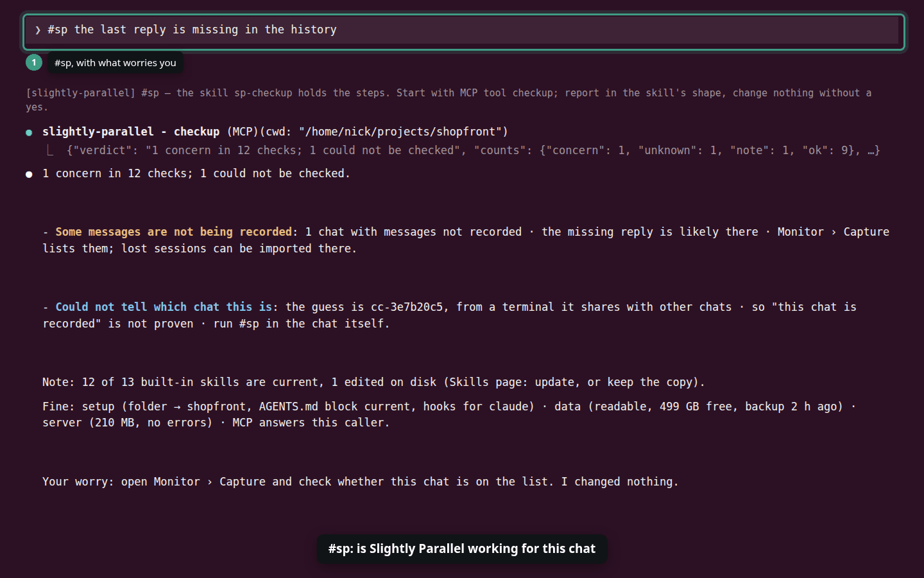
Task: Click the Note line about built-in skills
Action: click(x=373, y=382)
